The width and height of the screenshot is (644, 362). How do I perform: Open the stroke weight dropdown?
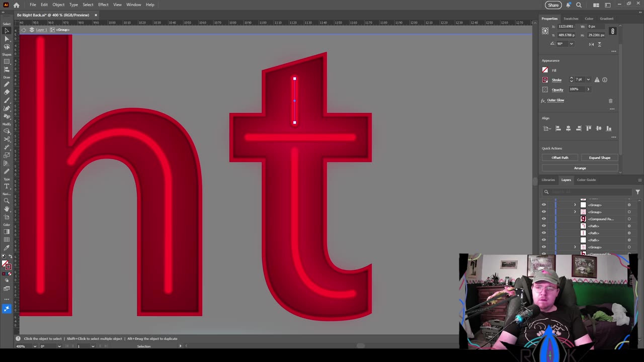pos(588,80)
